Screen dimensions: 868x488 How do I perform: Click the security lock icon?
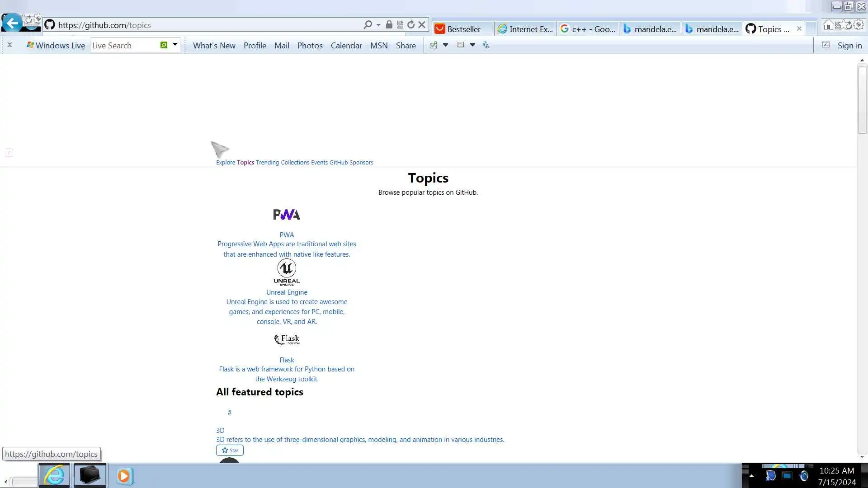point(389,25)
